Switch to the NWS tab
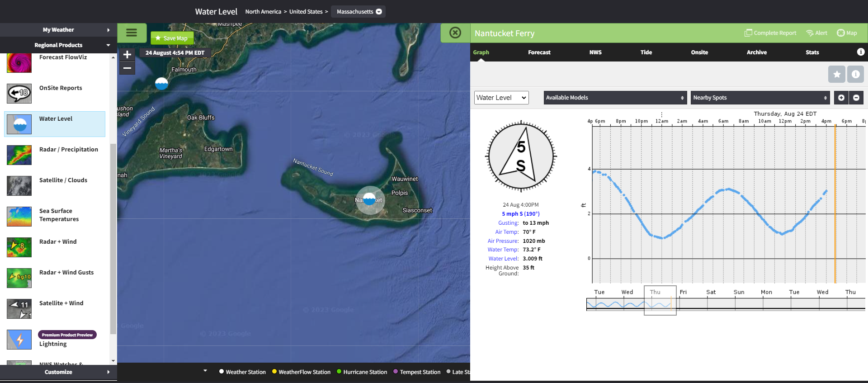Image resolution: width=868 pixels, height=383 pixels. pos(595,52)
